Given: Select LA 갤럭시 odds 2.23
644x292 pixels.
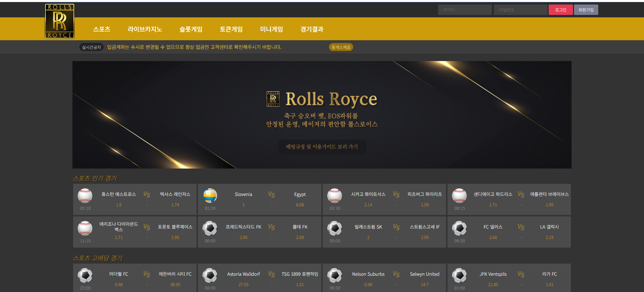Looking at the screenshot, I should [x=549, y=238].
